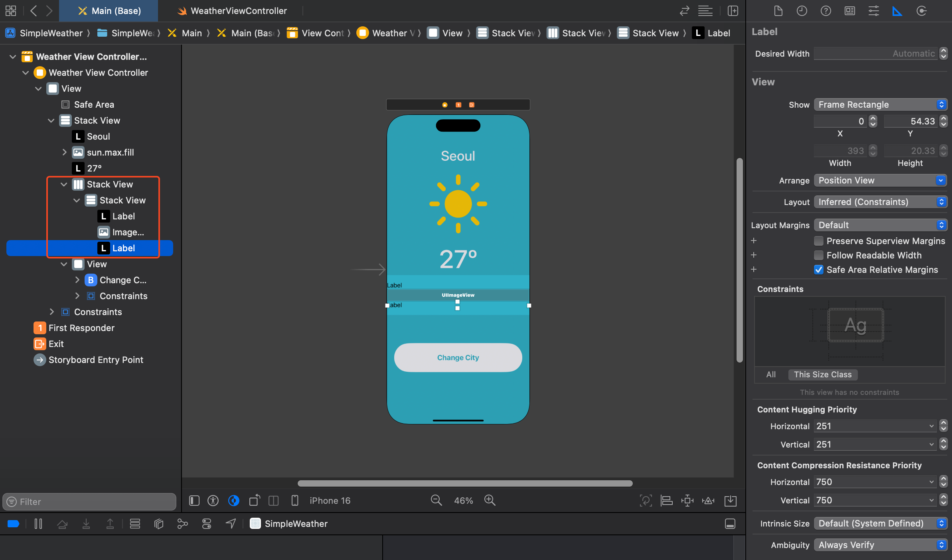The width and height of the screenshot is (952, 560).
Task: Click the Change City button on canvas
Action: coord(458,358)
